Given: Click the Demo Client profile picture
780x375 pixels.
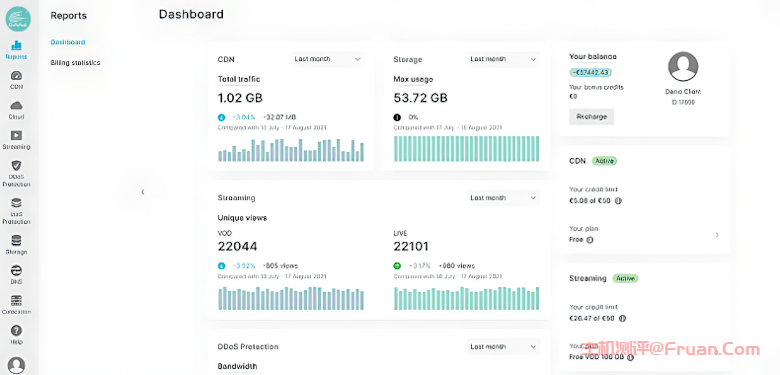Looking at the screenshot, I should pos(683,67).
